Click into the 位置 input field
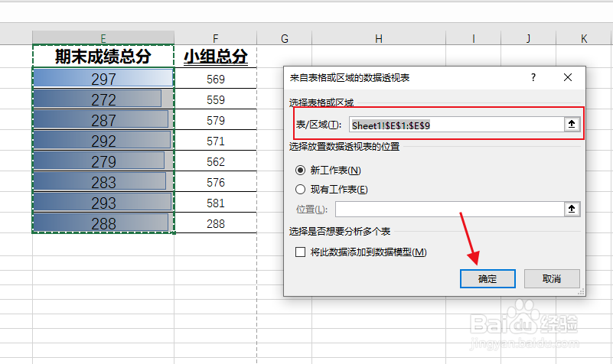 [449, 210]
